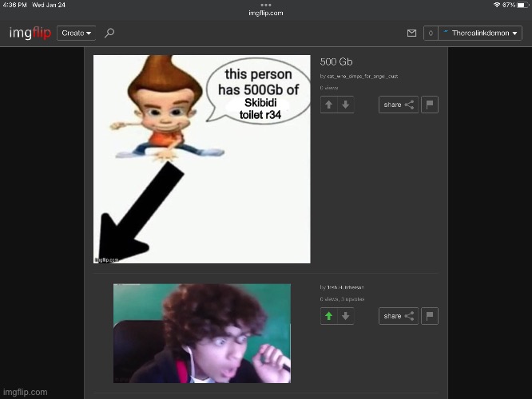Viewport: 532px width, 399px height.
Task: Tap the imgflip.com address bar
Action: 266,13
